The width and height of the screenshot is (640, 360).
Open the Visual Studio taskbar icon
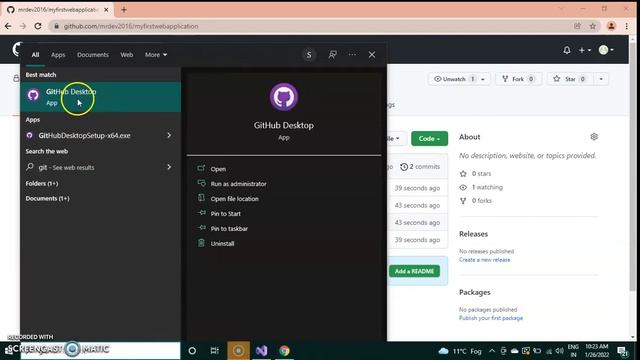coord(262,351)
